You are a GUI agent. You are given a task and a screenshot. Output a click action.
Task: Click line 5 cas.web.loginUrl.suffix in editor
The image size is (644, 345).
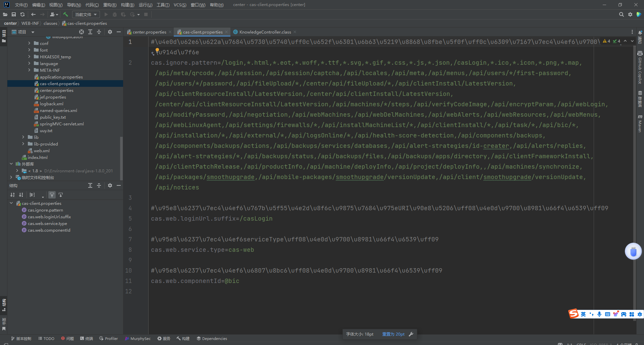click(212, 219)
